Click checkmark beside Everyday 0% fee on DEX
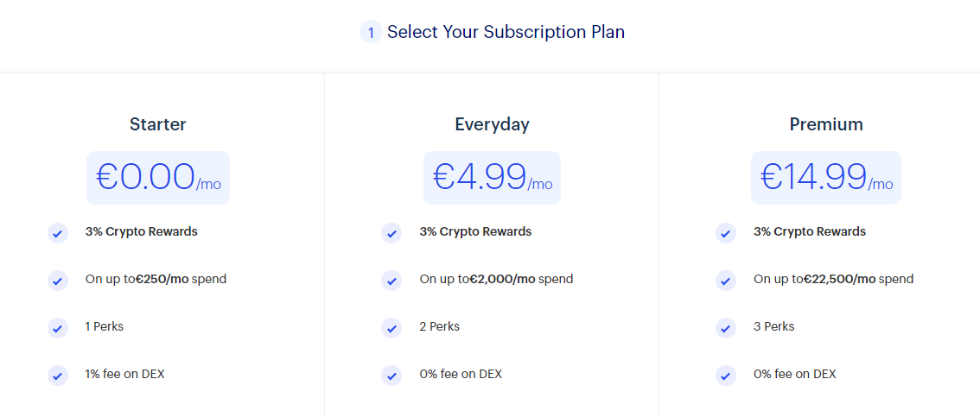This screenshot has height=417, width=980. [x=391, y=376]
